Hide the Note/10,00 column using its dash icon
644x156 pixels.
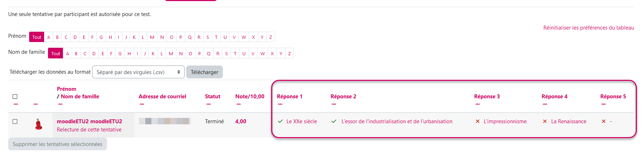[238, 104]
